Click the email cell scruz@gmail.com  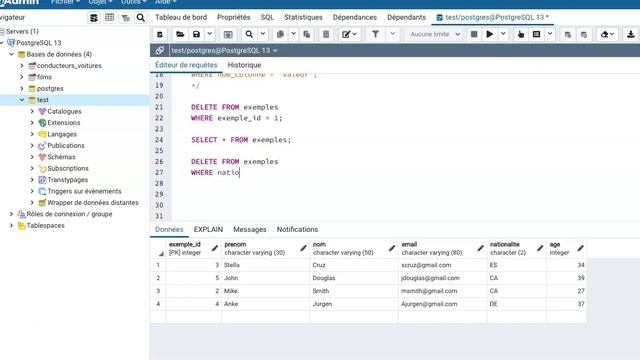(x=442, y=265)
